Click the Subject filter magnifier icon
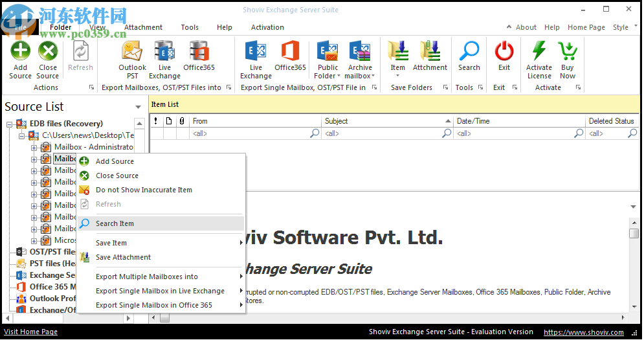 click(447, 133)
